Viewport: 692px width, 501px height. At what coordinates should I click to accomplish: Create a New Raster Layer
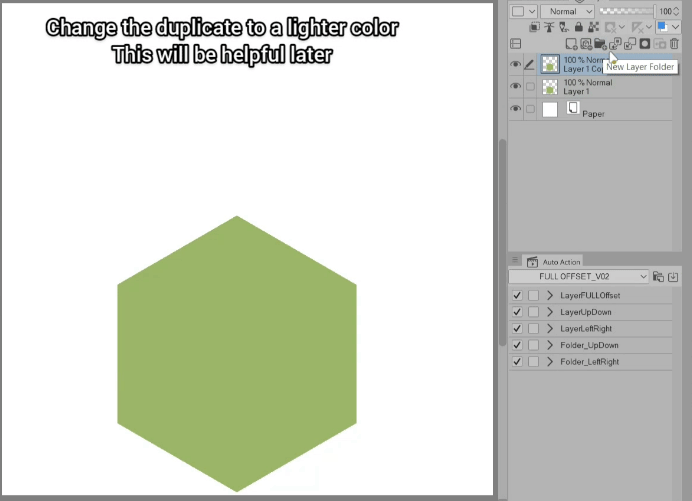pos(571,44)
